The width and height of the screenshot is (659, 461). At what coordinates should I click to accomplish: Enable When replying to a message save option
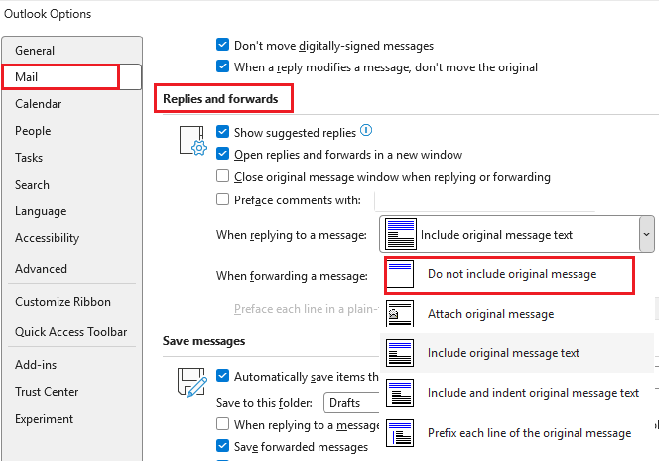222,424
